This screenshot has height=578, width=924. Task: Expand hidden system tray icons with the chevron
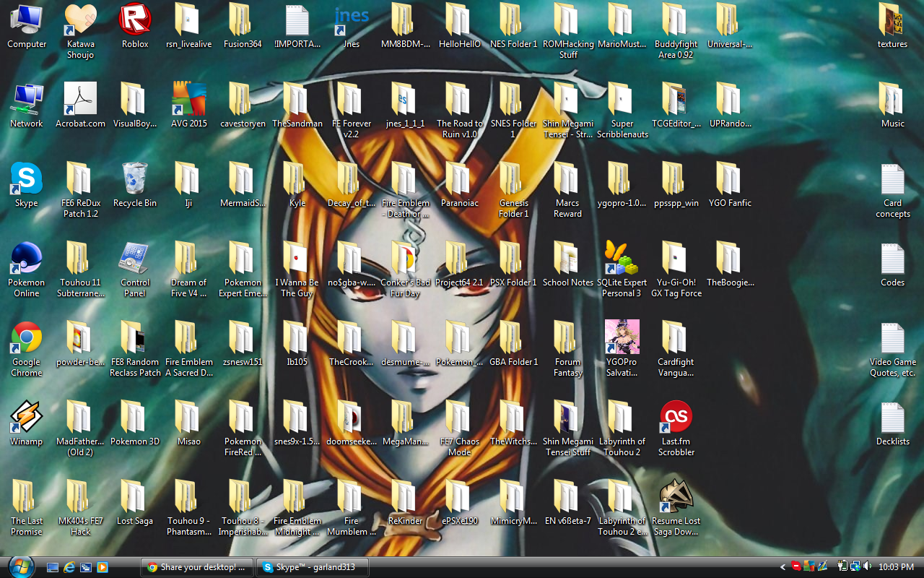pyautogui.click(x=783, y=566)
